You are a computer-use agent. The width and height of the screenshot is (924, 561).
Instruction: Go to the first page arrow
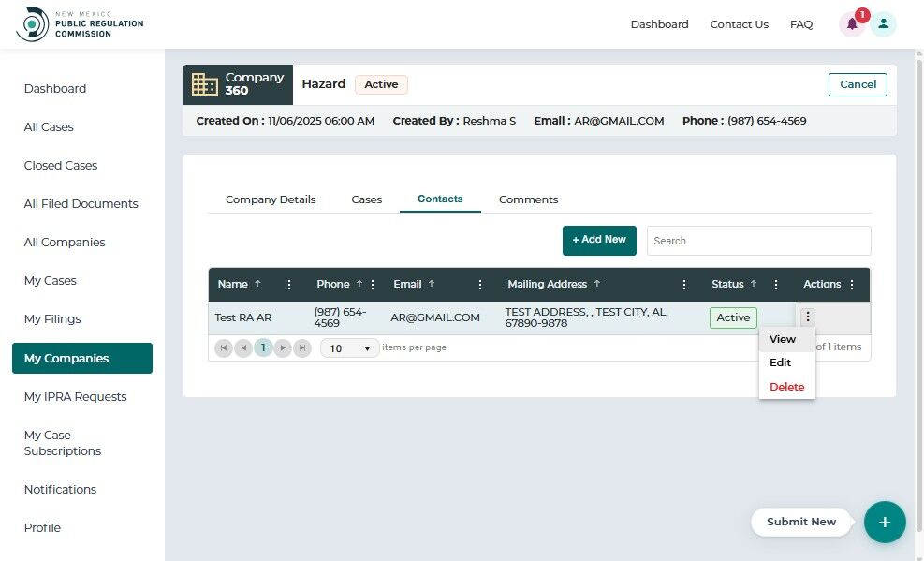point(224,347)
